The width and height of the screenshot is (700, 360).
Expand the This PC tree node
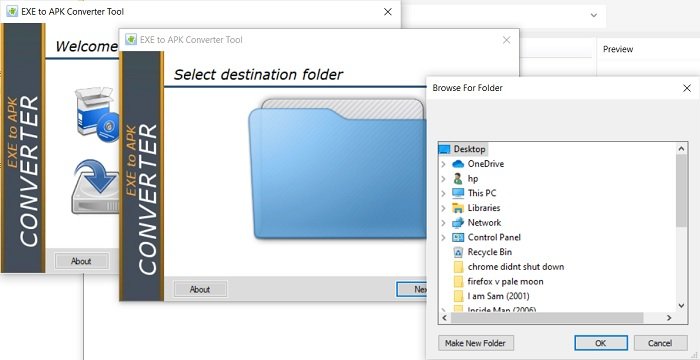443,194
